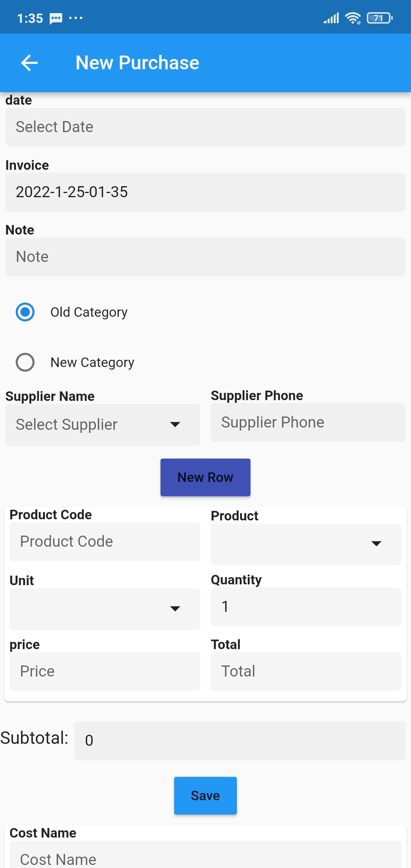The image size is (411, 868).
Task: Tap the message notification icon in status bar
Action: point(56,18)
